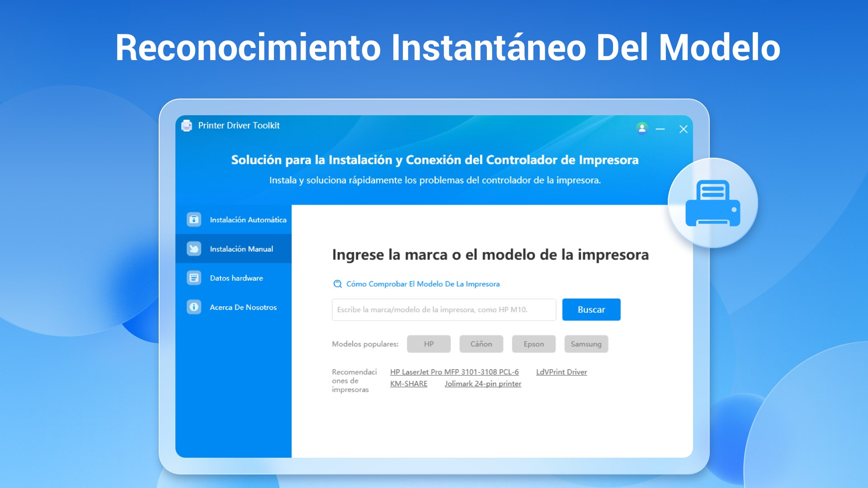Click 'Instala y soluciona rápidamente' subtitle text
This screenshot has width=868, height=488.
click(435, 180)
